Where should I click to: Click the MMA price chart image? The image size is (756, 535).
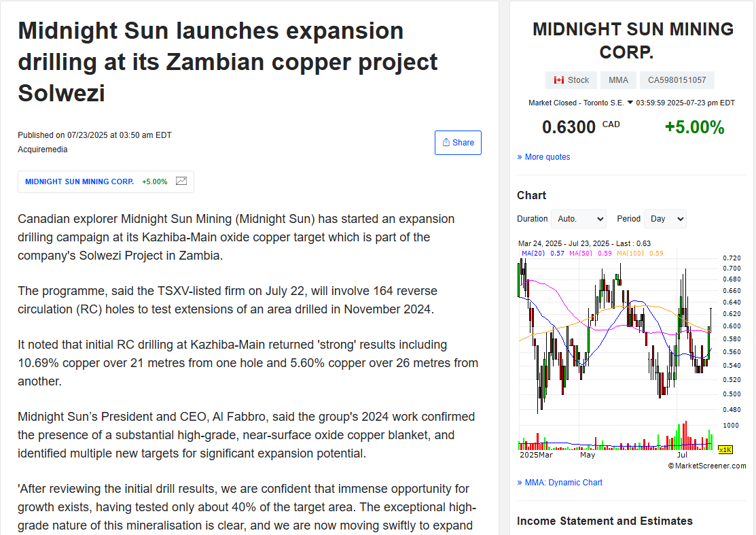(x=632, y=355)
